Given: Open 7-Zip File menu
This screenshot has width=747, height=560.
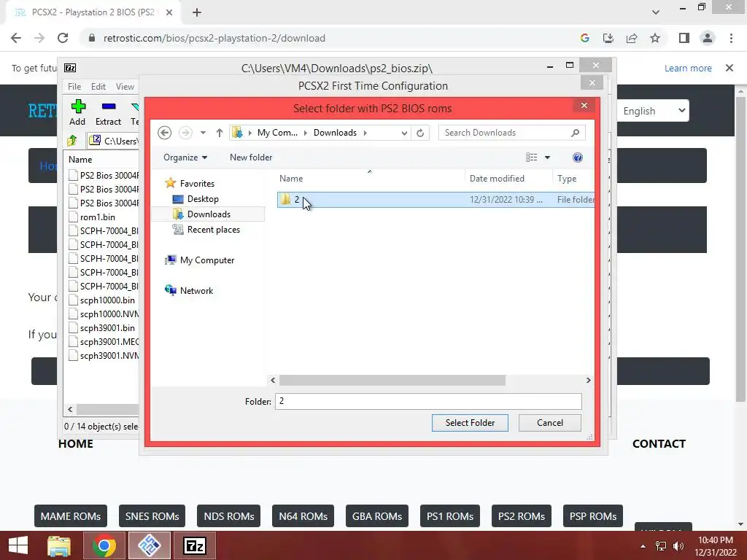Looking at the screenshot, I should (74, 87).
